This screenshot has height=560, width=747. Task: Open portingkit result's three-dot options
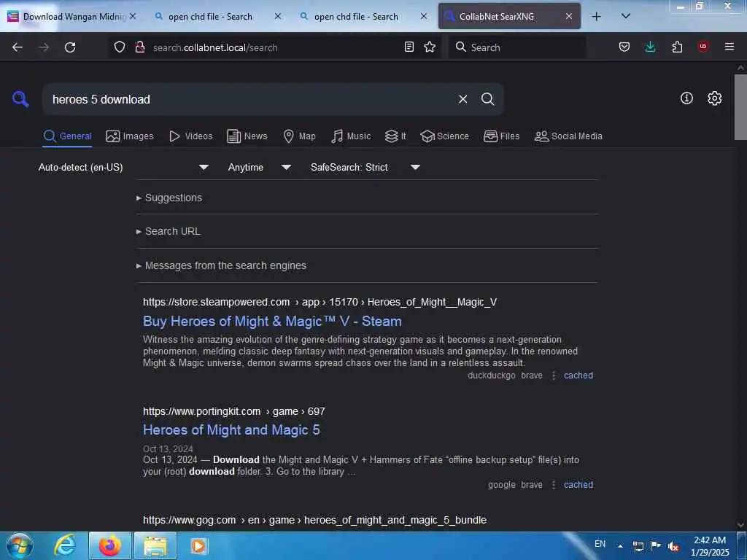coord(553,485)
